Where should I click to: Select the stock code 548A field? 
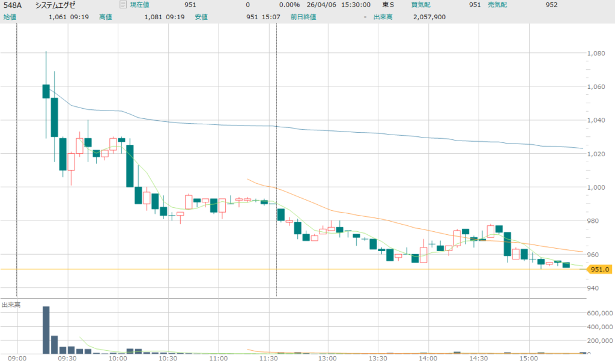pos(13,5)
